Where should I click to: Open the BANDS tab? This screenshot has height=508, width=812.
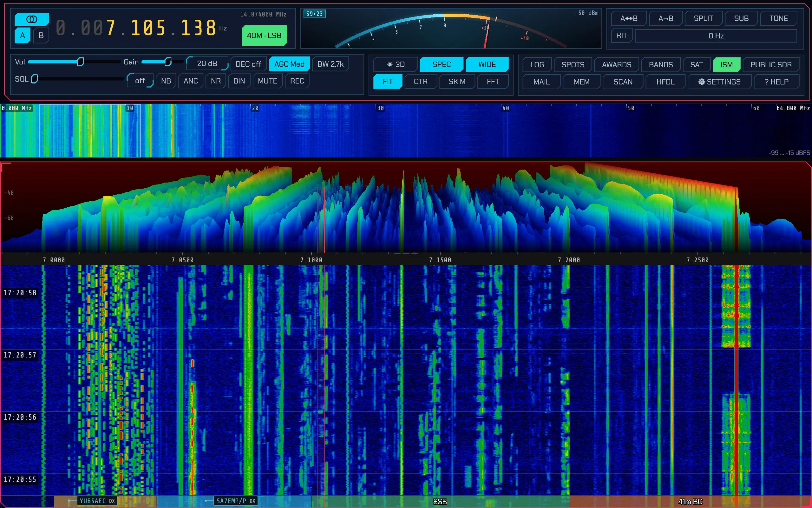coord(661,64)
